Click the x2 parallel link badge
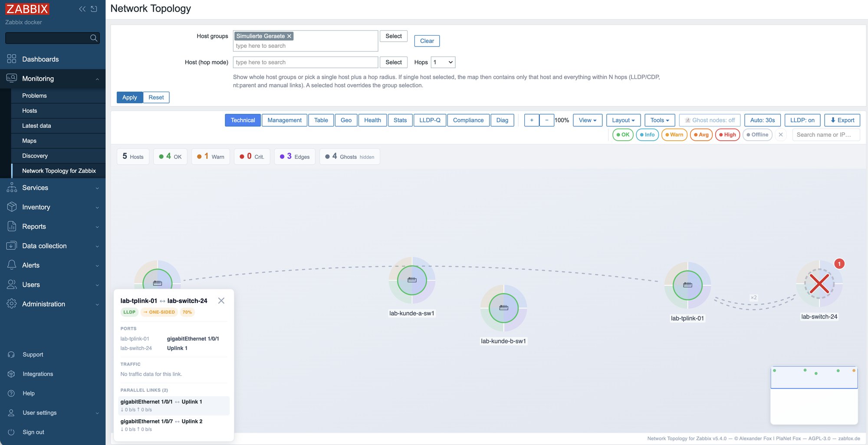Image resolution: width=868 pixels, height=445 pixels. coord(753,297)
